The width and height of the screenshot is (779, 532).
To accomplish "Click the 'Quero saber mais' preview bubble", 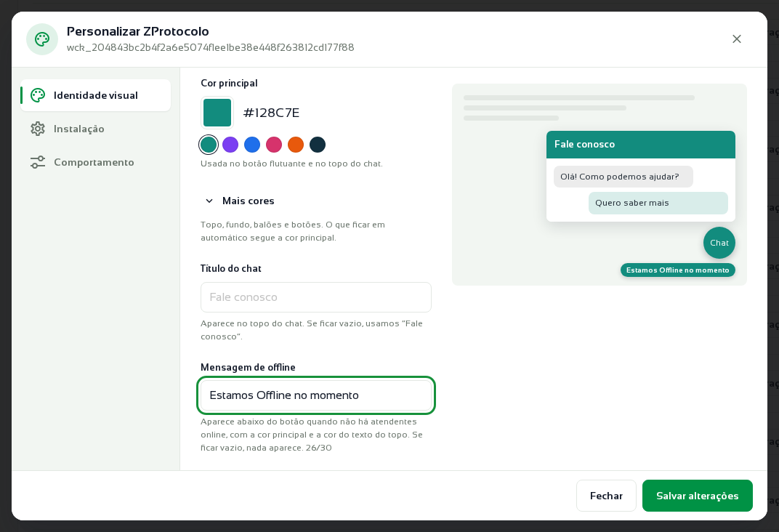I will pyautogui.click(x=658, y=203).
